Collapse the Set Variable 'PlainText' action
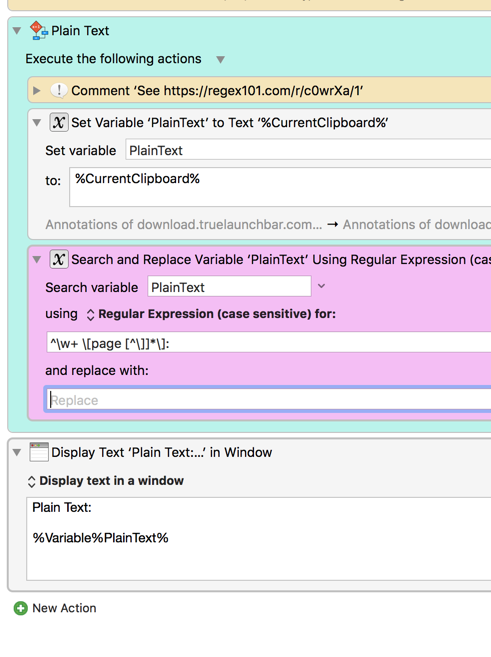This screenshot has width=491, height=657. (37, 123)
